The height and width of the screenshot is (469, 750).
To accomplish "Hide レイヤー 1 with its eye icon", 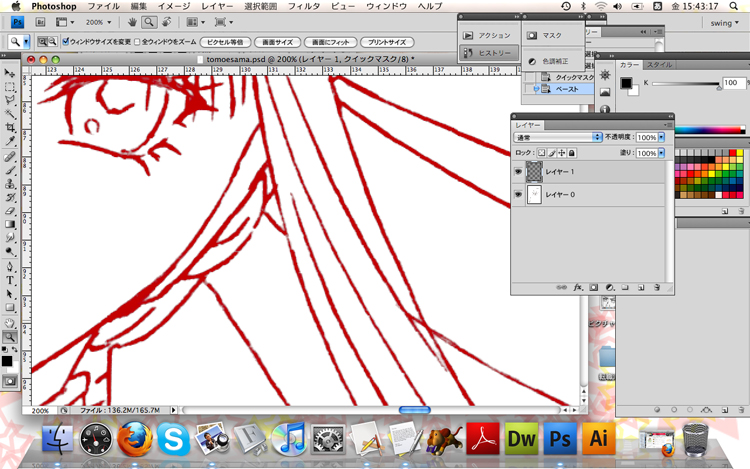I will (518, 172).
